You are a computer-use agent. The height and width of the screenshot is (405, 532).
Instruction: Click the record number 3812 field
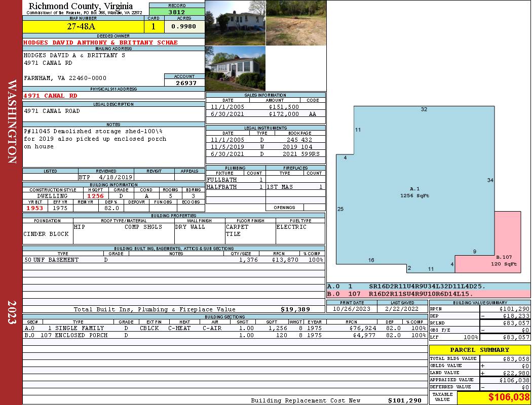point(177,12)
